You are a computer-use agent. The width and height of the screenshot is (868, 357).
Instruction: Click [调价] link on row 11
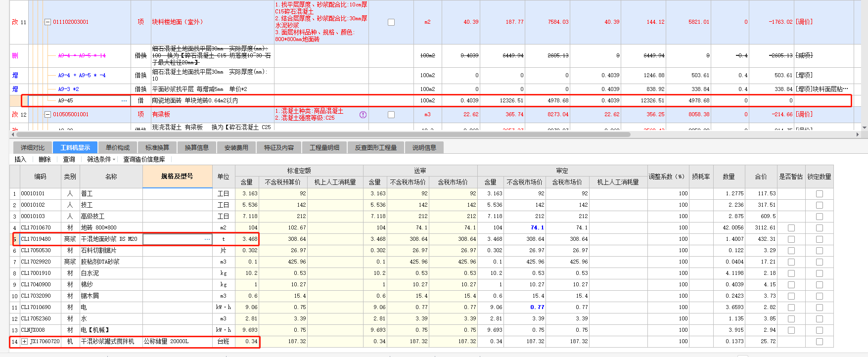[804, 22]
